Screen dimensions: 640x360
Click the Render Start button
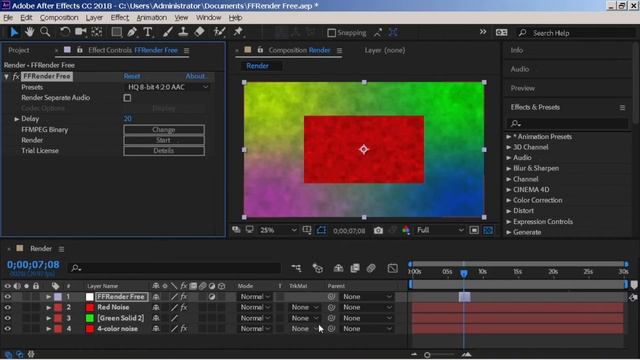coord(164,140)
